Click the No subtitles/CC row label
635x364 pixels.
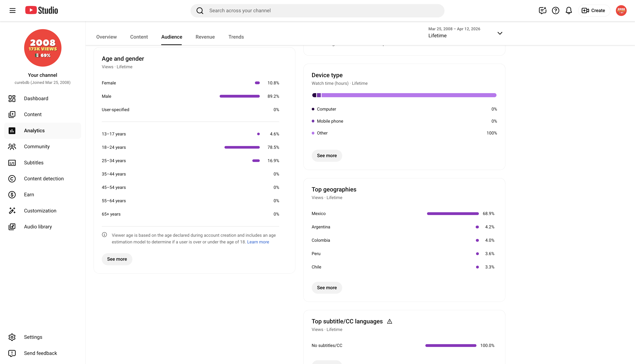[327, 345]
